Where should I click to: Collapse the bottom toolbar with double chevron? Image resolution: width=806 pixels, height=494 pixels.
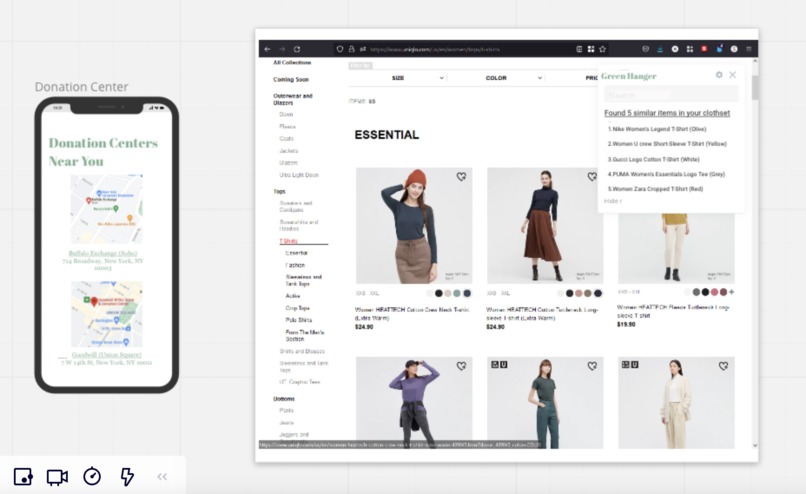tap(162, 477)
